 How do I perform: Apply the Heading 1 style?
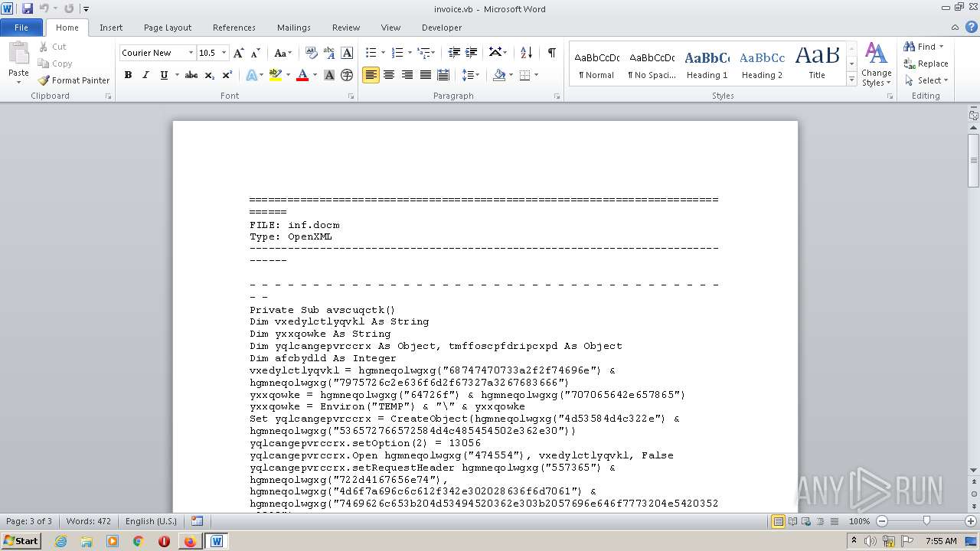[707, 64]
